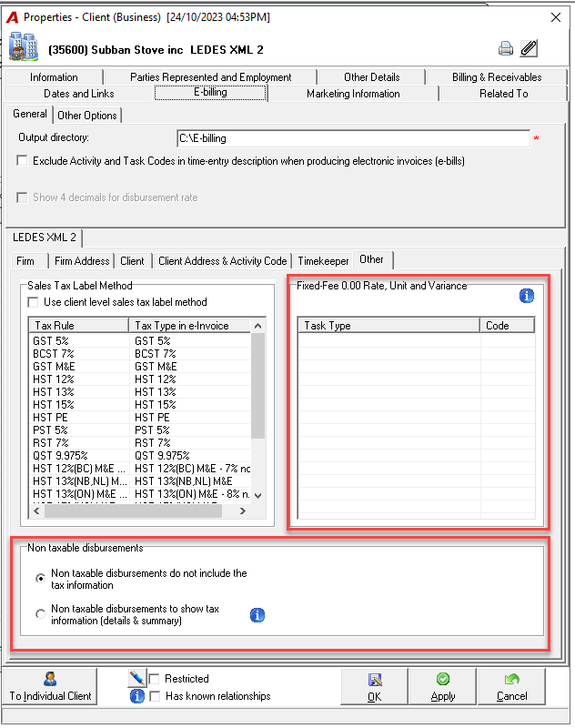
Task: Toggle the Restricted checkbox
Action: point(155,679)
